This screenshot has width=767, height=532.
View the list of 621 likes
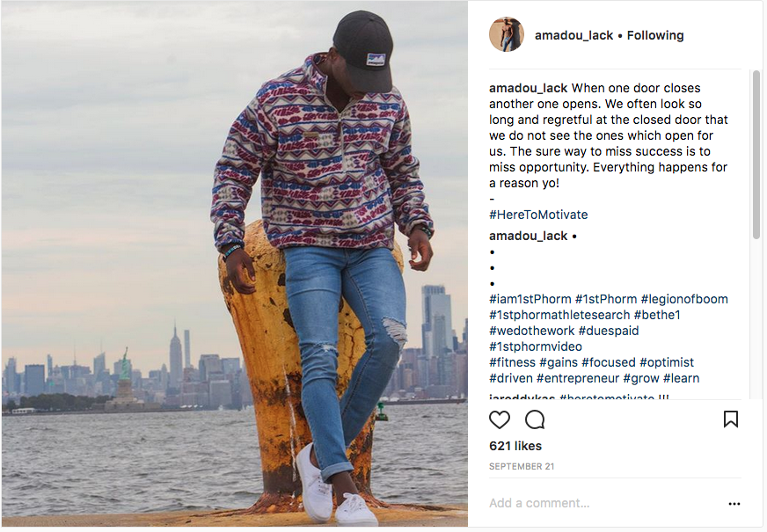pyautogui.click(x=515, y=446)
